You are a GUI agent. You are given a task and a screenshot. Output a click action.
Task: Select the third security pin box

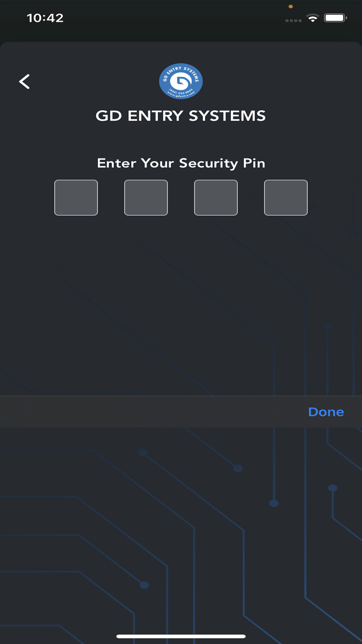coord(216,197)
